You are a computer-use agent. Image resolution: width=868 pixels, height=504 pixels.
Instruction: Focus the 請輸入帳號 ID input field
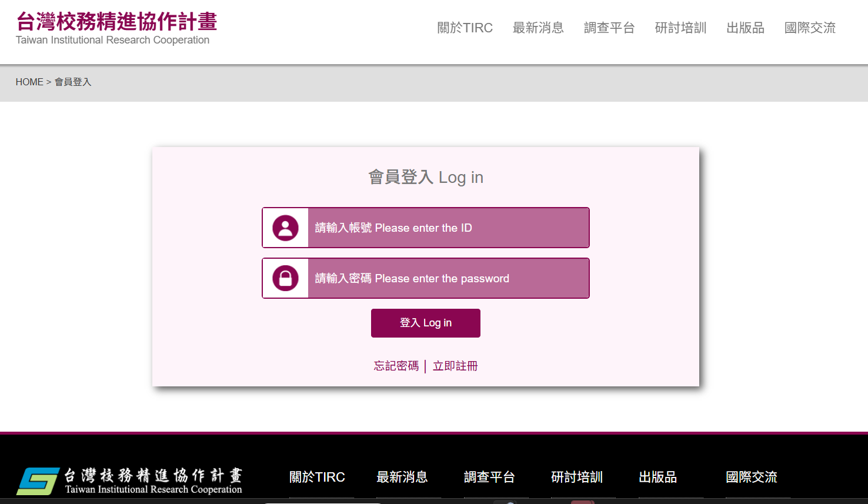click(448, 228)
